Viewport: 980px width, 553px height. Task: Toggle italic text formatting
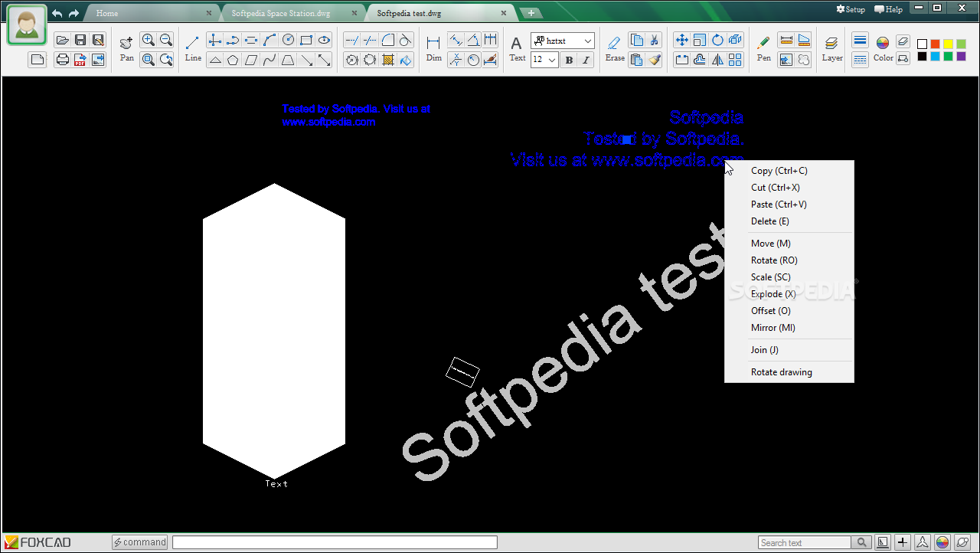(586, 60)
